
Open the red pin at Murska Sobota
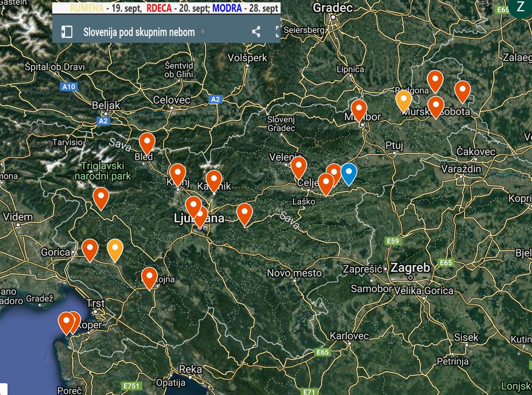tap(435, 105)
